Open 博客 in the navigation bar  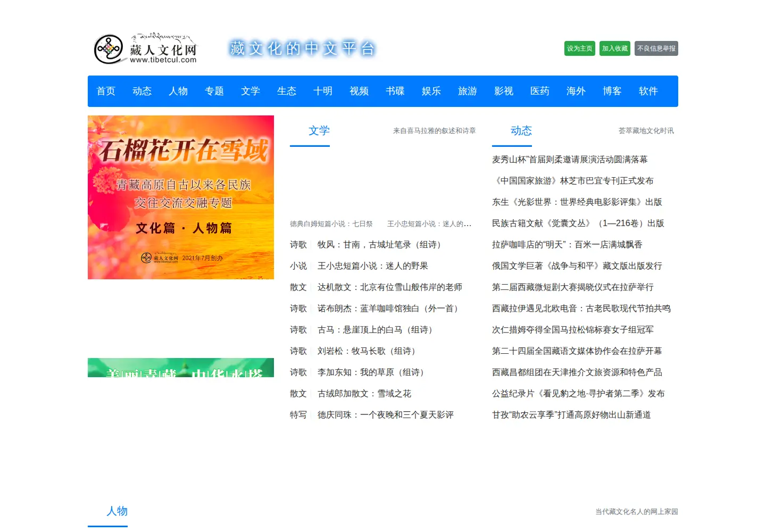[x=612, y=91]
